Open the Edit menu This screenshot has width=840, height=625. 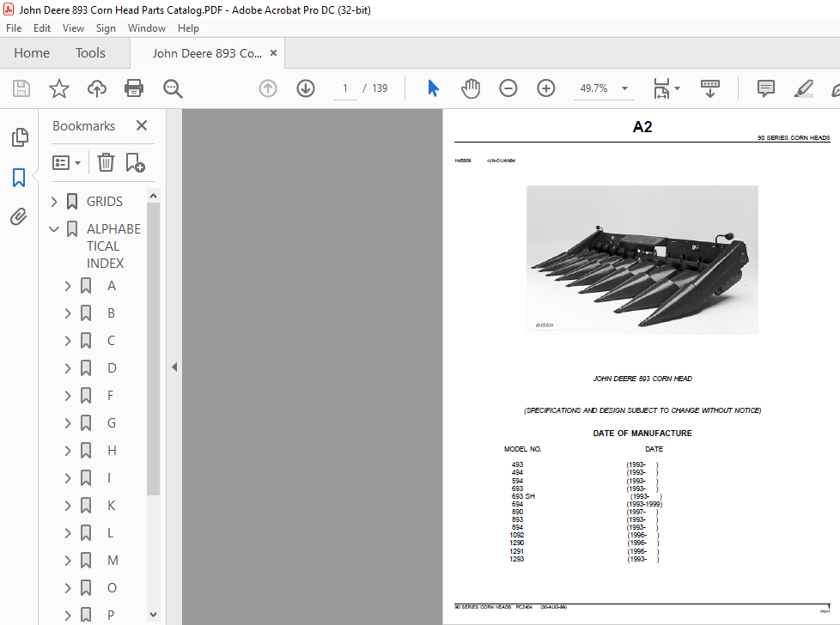click(x=42, y=28)
